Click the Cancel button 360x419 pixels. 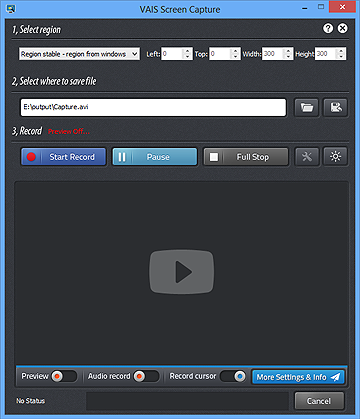click(319, 401)
